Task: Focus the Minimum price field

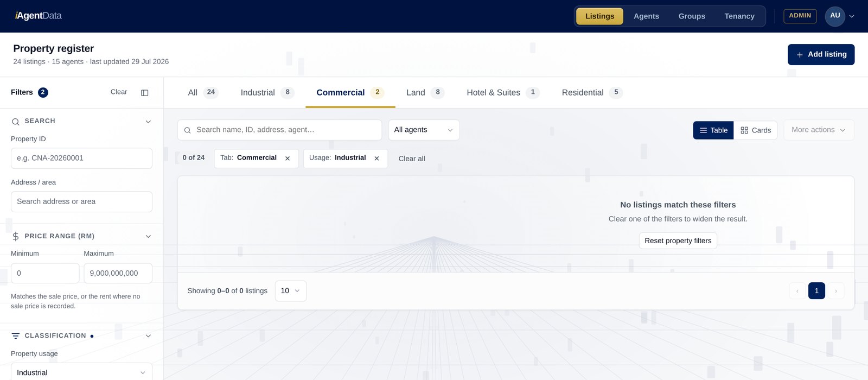Action: [45, 273]
